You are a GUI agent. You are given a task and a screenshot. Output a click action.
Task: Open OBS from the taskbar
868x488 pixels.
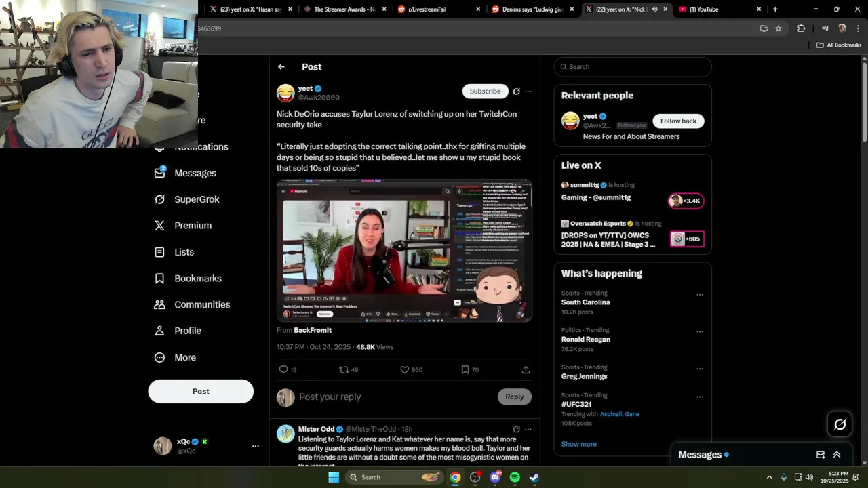coord(475,477)
